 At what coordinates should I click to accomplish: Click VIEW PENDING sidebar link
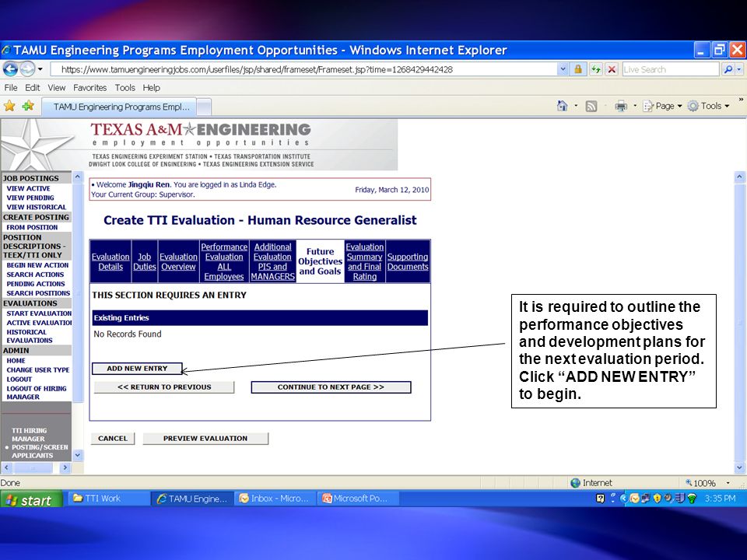point(30,198)
